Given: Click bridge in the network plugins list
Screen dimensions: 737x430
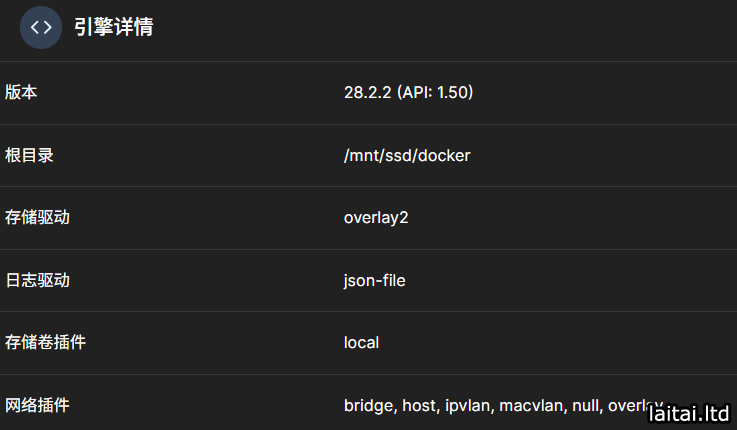Looking at the screenshot, I should tap(369, 406).
